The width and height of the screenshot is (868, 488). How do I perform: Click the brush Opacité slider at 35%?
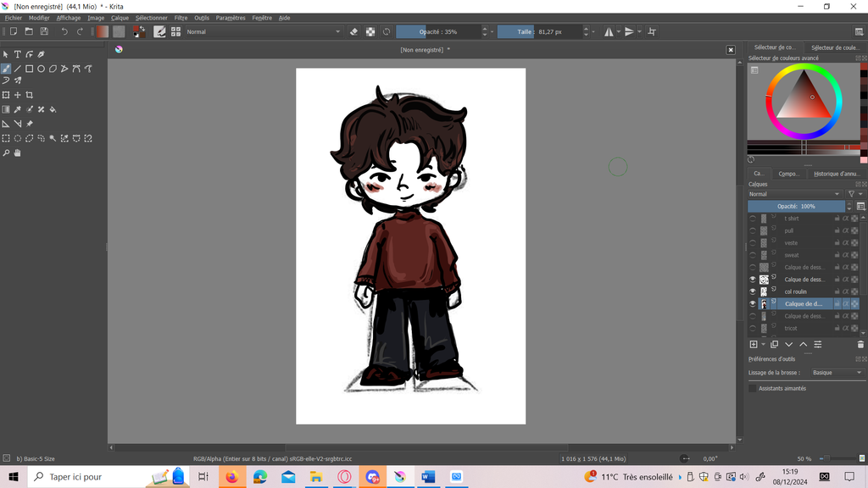[437, 31]
